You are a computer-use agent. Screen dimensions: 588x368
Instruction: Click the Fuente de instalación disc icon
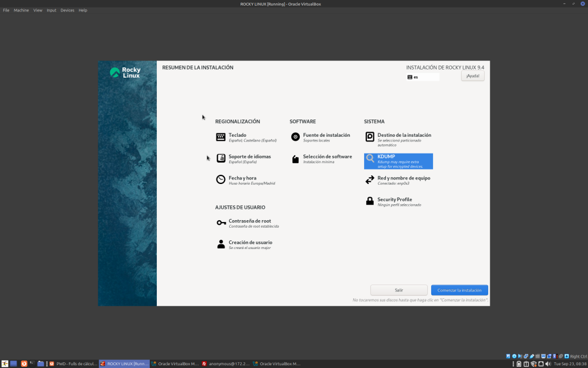pos(295,137)
